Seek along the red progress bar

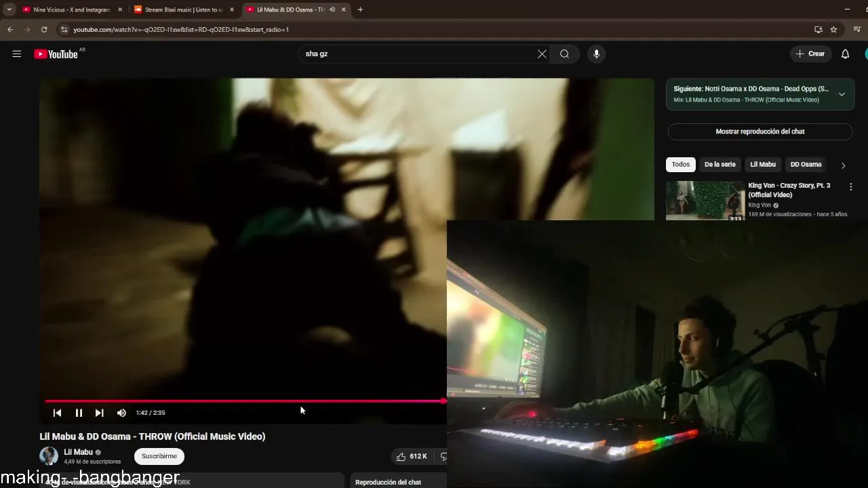coord(245,401)
